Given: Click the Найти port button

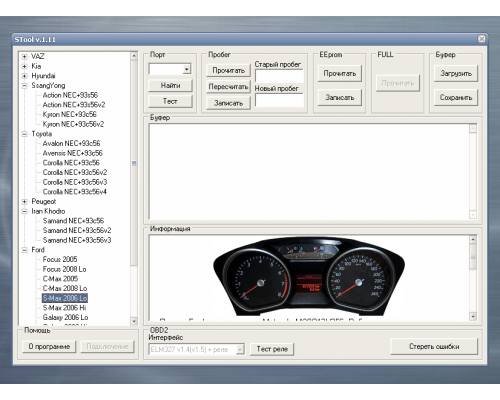Looking at the screenshot, I should pyautogui.click(x=170, y=86).
